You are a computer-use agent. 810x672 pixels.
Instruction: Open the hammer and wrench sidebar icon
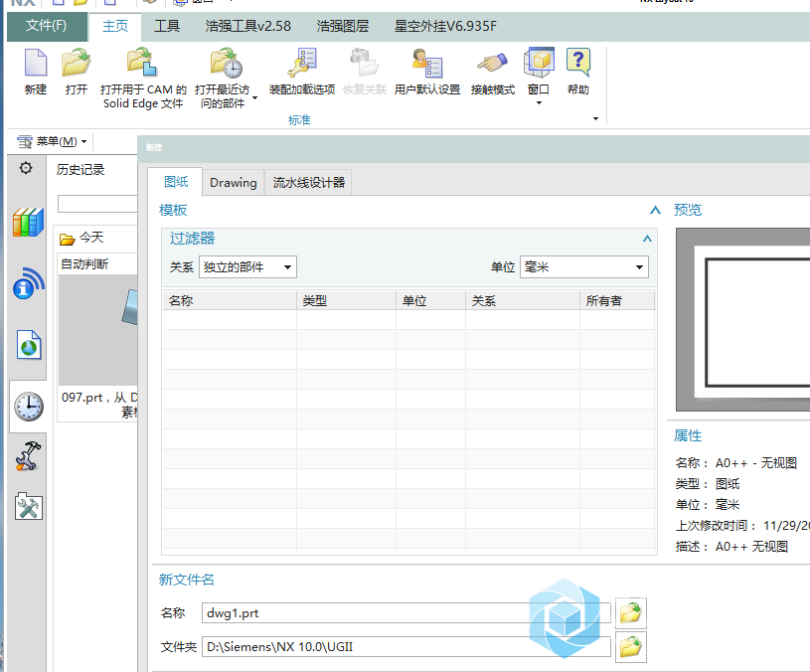point(28,455)
